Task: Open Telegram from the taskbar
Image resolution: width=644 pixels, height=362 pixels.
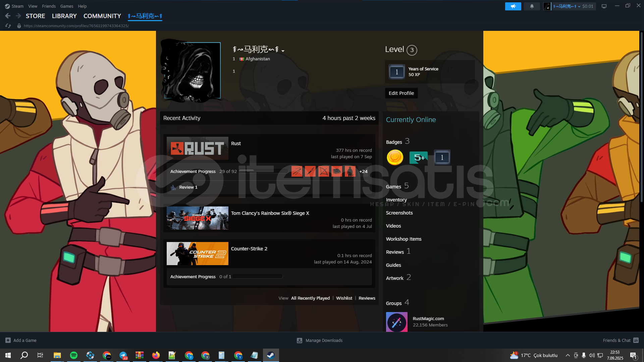Action: 123,355
